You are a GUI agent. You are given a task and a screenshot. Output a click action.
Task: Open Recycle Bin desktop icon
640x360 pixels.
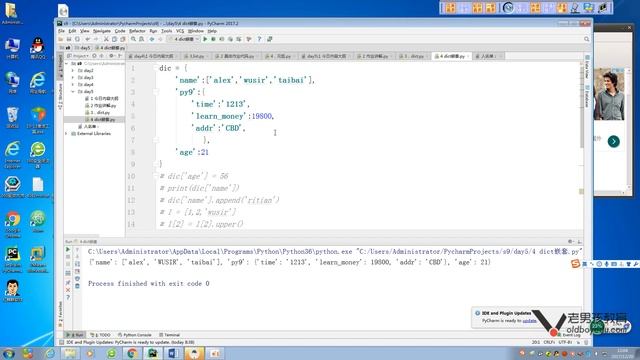pos(13,117)
